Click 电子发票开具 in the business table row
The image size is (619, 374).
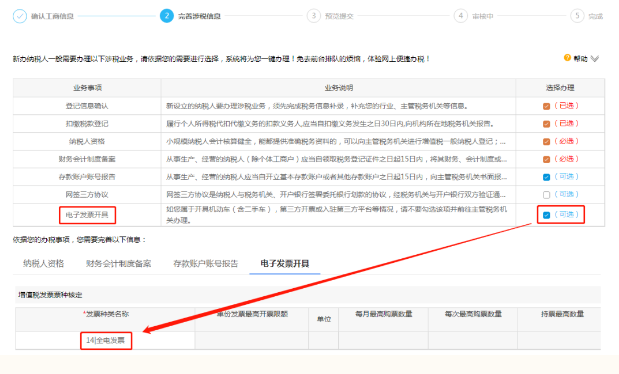pos(87,215)
